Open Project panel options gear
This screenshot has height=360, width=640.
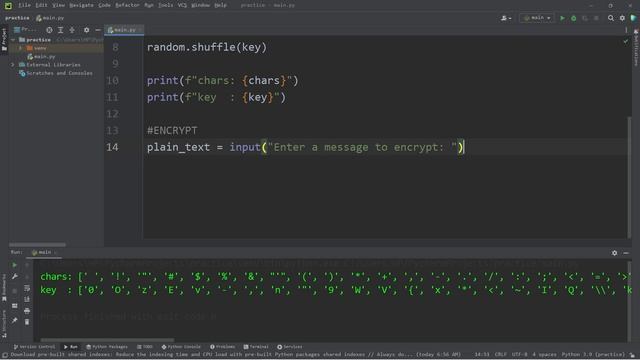(x=86, y=30)
